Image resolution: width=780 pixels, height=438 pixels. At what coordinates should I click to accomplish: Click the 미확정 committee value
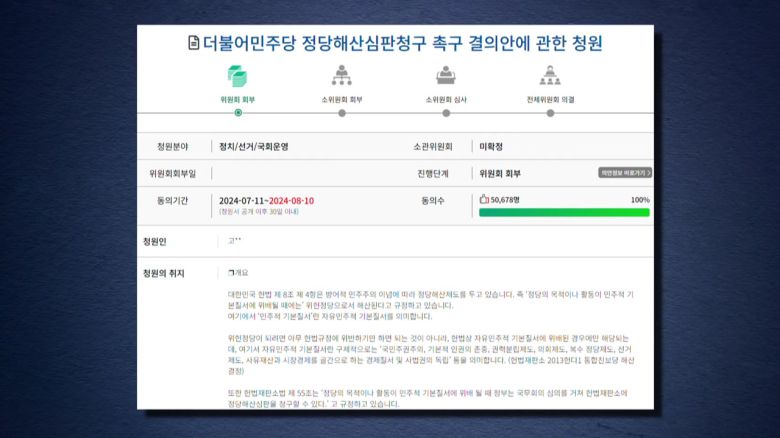pyautogui.click(x=492, y=146)
